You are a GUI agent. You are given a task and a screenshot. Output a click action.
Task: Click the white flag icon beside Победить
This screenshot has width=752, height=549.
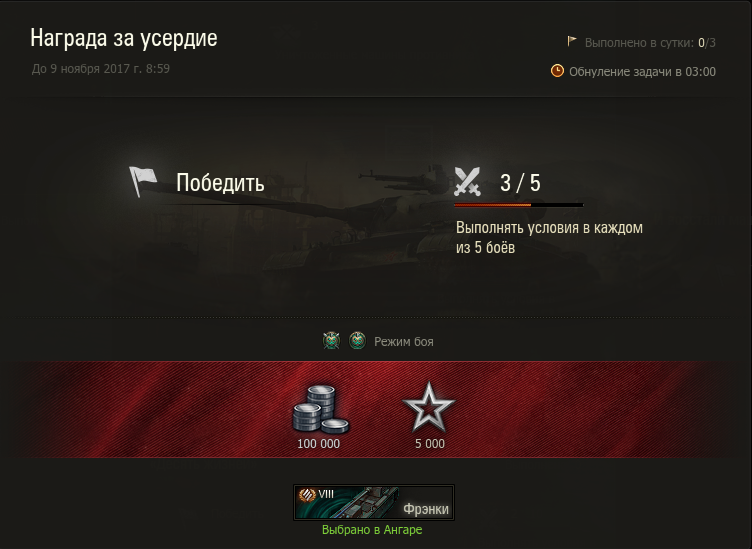[143, 182]
